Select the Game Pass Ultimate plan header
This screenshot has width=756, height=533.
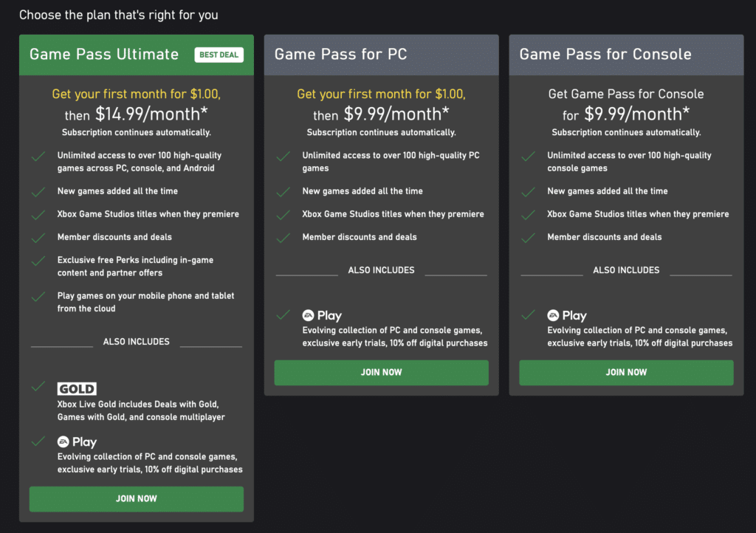point(137,55)
